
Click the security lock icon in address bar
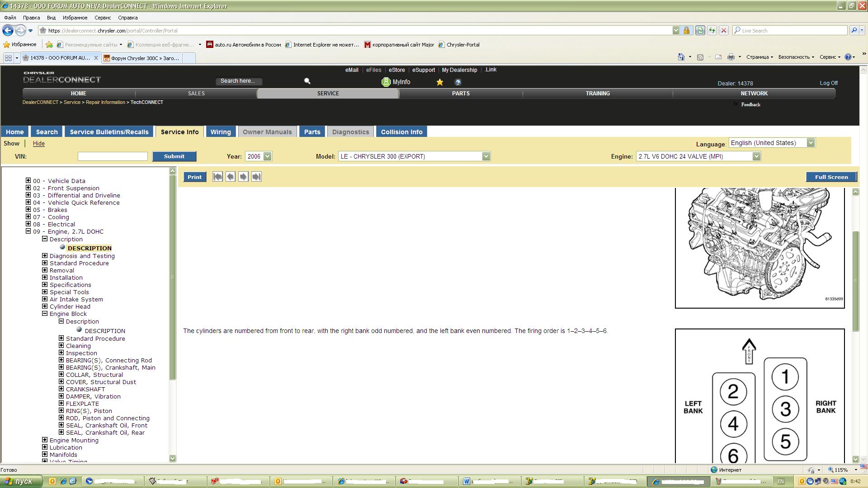click(x=686, y=30)
